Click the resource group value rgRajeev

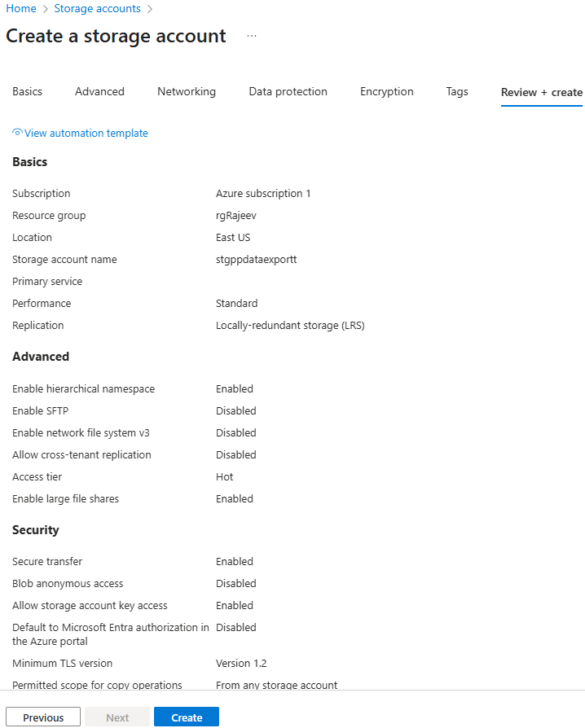pyautogui.click(x=237, y=216)
